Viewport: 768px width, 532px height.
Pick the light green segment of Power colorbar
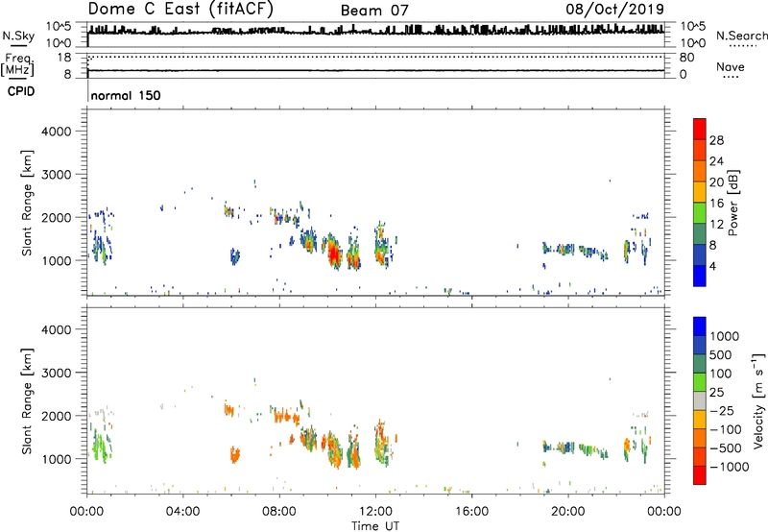[700, 213]
